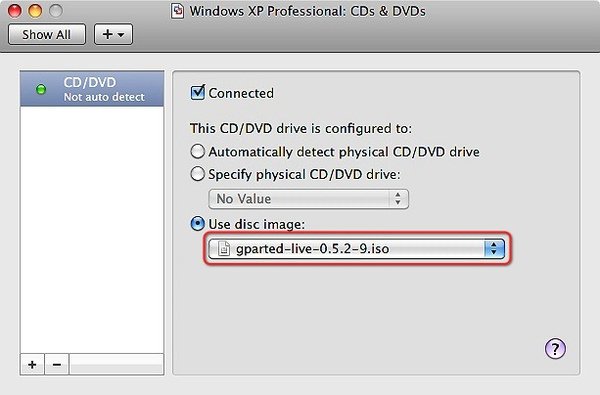Click the Show All button
600x395 pixels.
[x=47, y=34]
